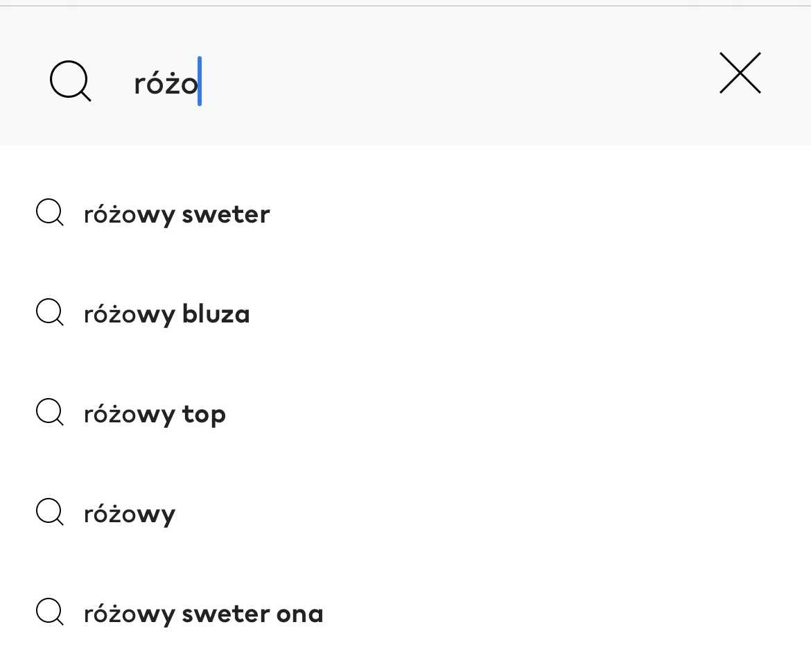Select the single-word "różowy" suggestion
811x672 pixels.
pos(405,513)
